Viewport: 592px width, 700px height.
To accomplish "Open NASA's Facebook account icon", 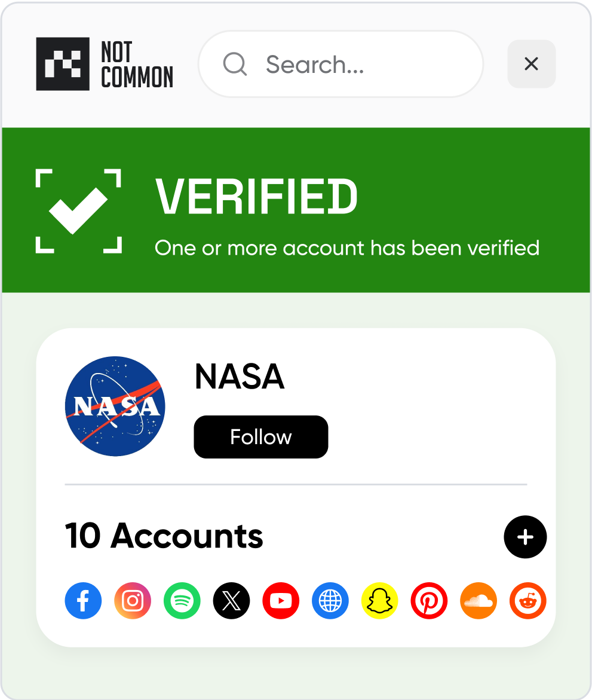I will tap(84, 600).
